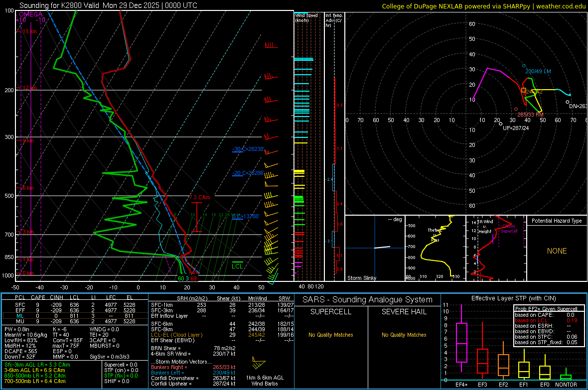This screenshot has width=588, height=390.
Task: Select the highlighted ML parcel row
Action: (x=75, y=316)
